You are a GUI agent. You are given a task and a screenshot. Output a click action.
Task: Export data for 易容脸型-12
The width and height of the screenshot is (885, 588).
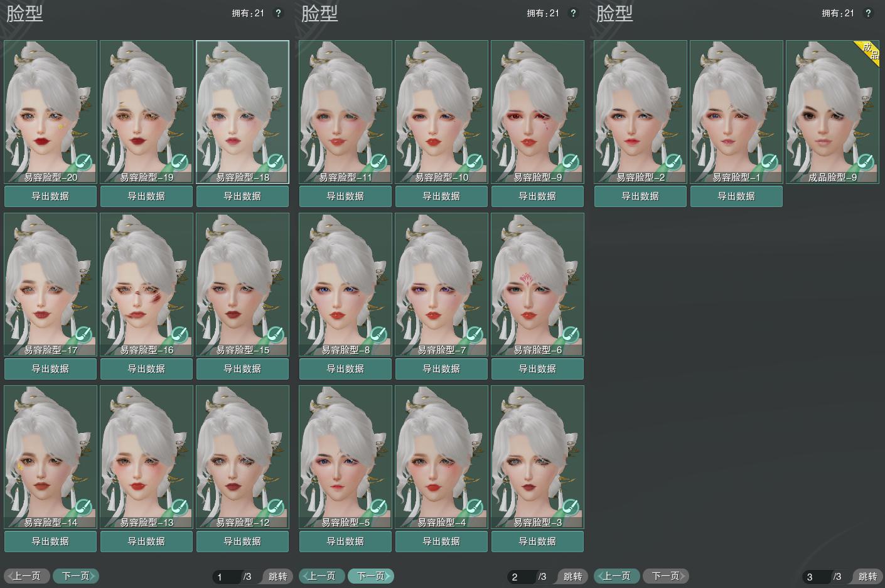[243, 542]
